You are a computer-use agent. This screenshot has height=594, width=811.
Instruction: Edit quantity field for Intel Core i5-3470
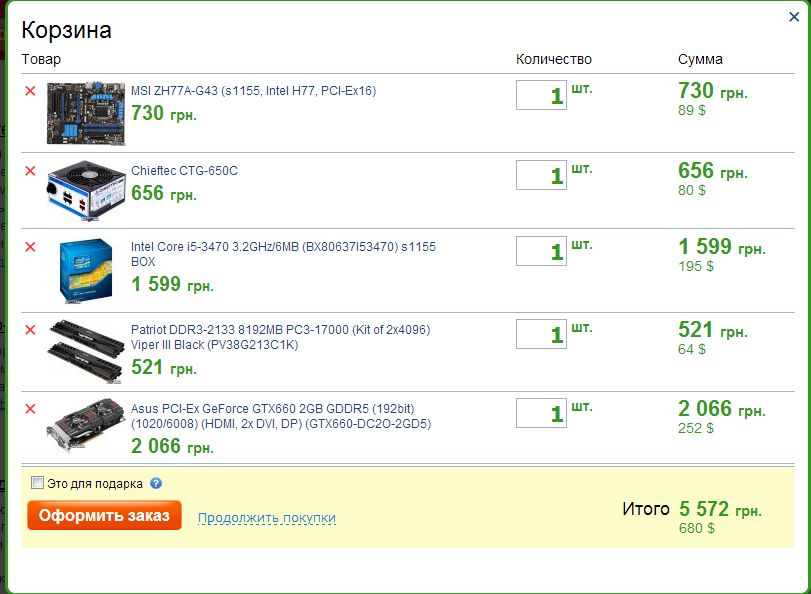pyautogui.click(x=541, y=252)
